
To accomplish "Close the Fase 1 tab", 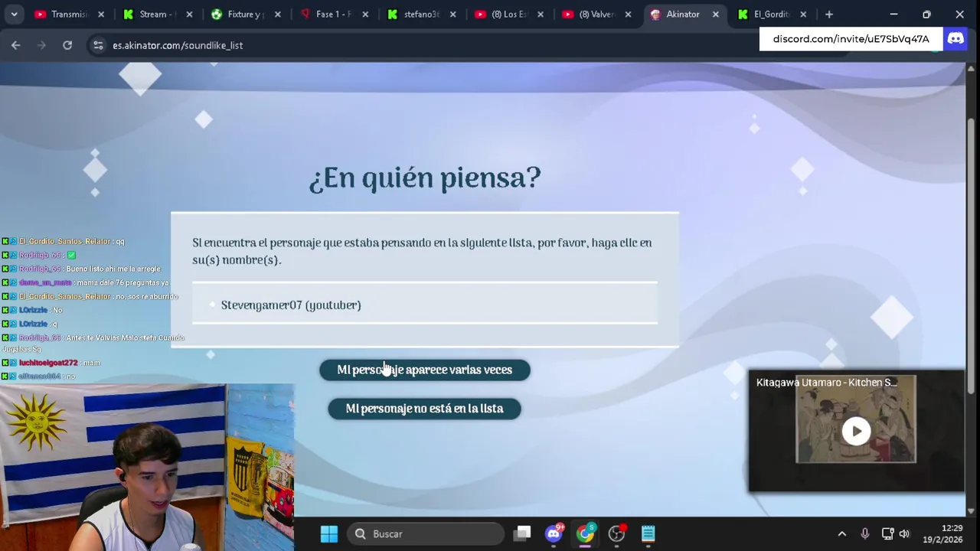I will tap(365, 14).
